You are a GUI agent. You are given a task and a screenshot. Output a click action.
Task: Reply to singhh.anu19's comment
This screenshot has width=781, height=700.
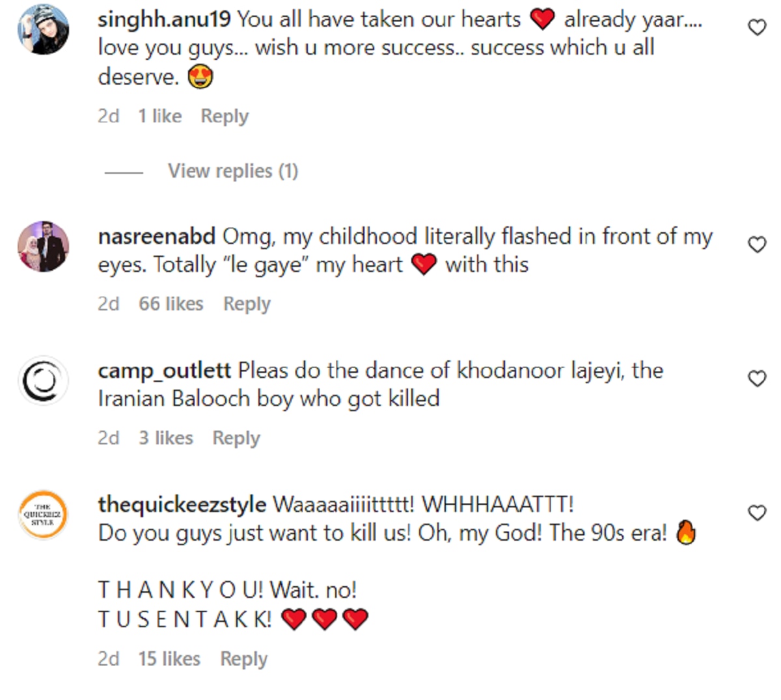pyautogui.click(x=225, y=116)
